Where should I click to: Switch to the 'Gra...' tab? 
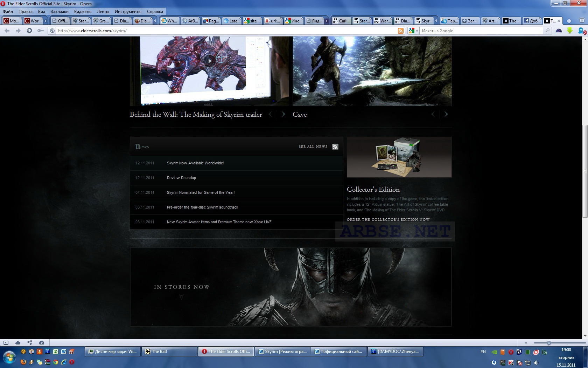(x=101, y=21)
